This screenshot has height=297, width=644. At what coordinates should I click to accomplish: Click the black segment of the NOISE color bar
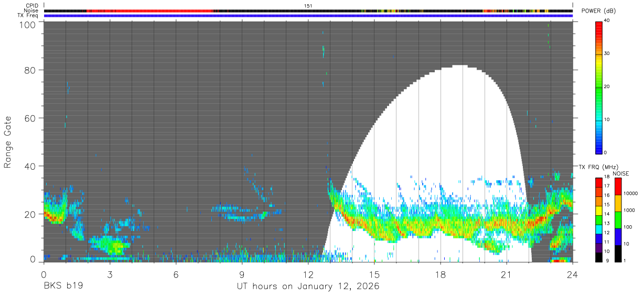[618, 254]
